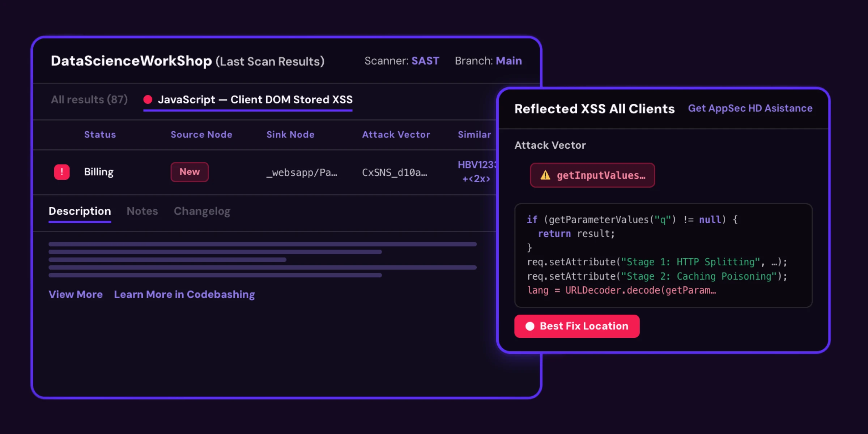Viewport: 868px width, 434px height.
Task: Click the SAST scanner value
Action: point(425,61)
